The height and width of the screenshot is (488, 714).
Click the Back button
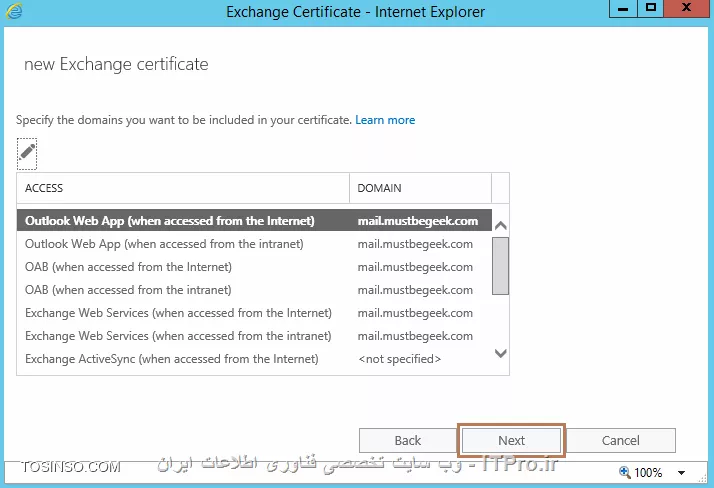(408, 440)
